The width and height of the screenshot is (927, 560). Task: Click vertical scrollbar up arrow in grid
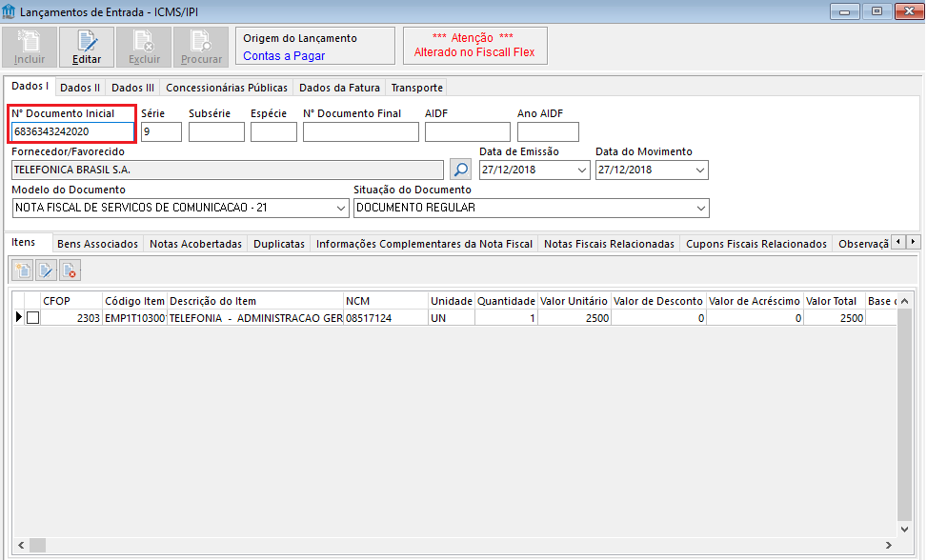pyautogui.click(x=904, y=301)
